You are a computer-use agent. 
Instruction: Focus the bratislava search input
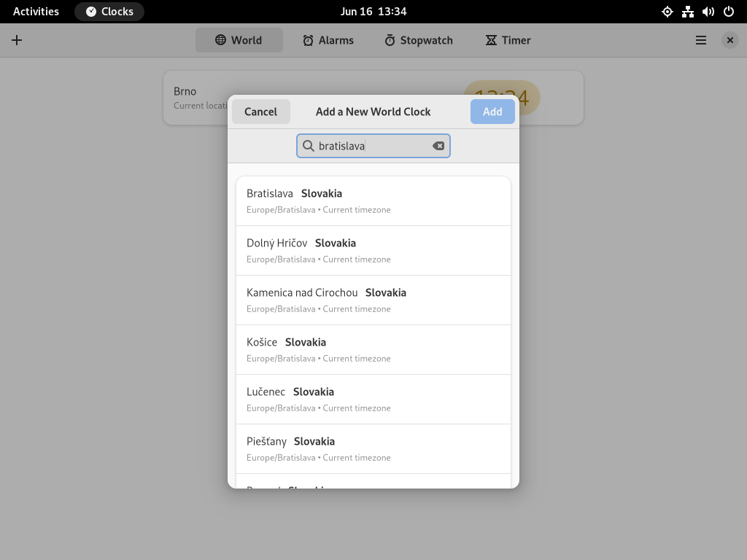(x=373, y=146)
